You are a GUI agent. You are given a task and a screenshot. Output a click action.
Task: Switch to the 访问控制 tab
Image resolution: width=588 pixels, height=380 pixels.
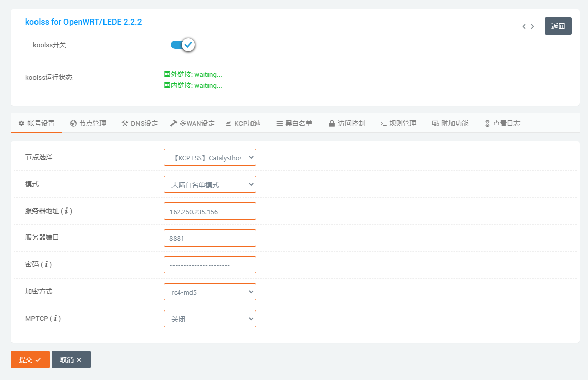(347, 123)
